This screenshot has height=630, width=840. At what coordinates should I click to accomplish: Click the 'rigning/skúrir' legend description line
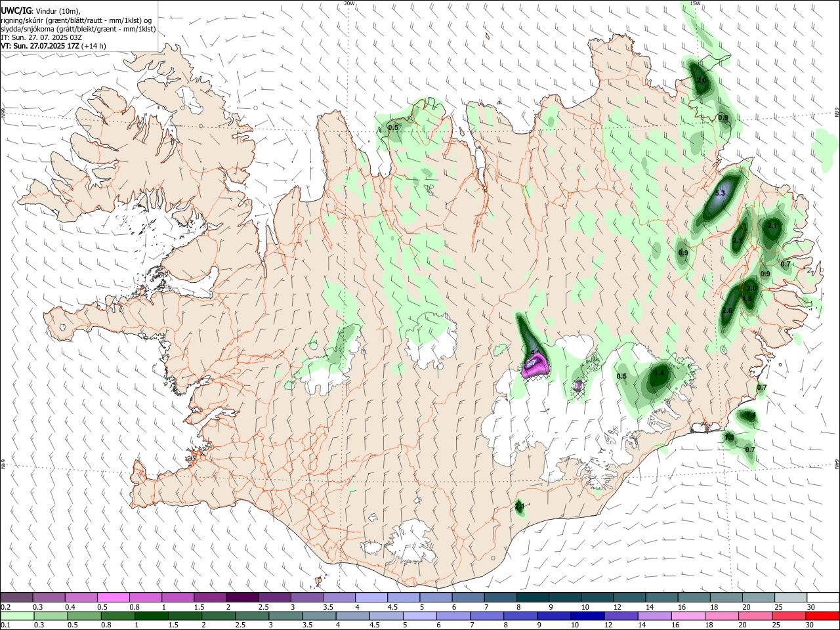pos(76,20)
